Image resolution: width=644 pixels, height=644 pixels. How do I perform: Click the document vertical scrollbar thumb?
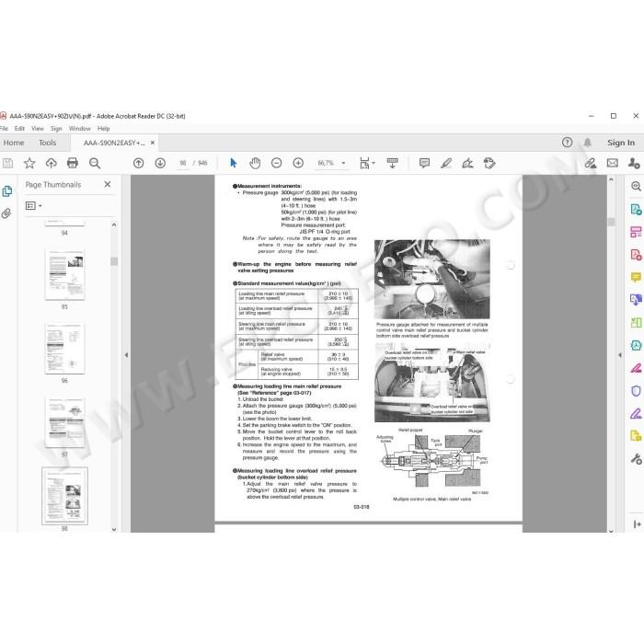(611, 222)
